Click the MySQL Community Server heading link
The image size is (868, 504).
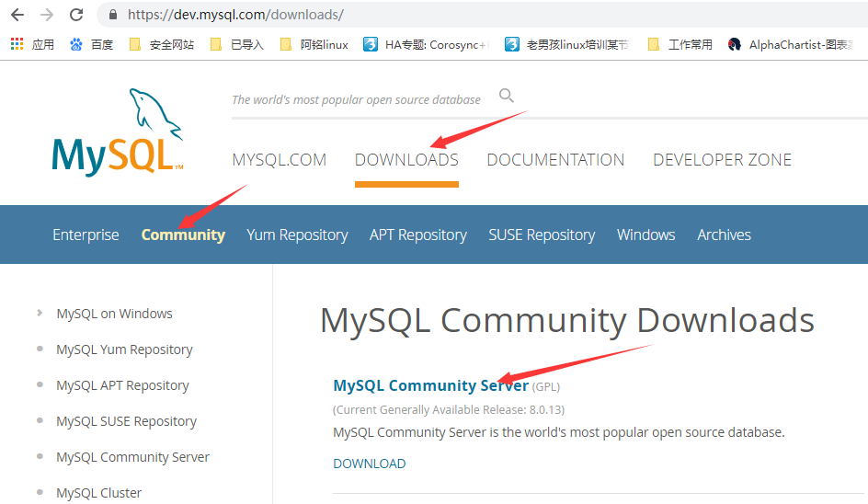[430, 385]
